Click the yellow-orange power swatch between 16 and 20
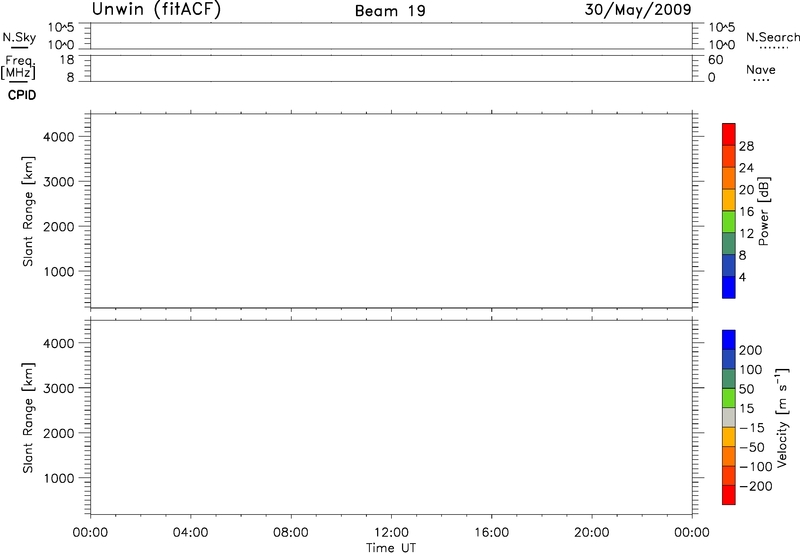 click(729, 200)
